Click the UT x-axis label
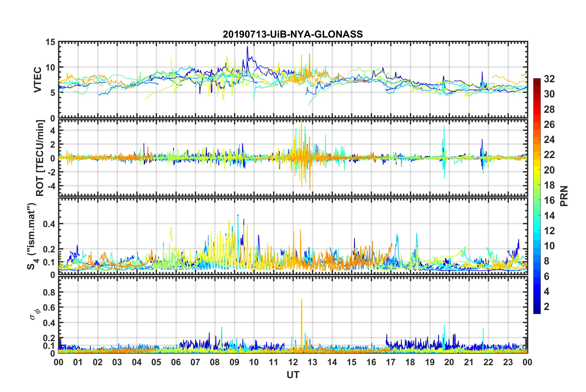Image resolution: width=586 pixels, height=392 pixels. [293, 375]
